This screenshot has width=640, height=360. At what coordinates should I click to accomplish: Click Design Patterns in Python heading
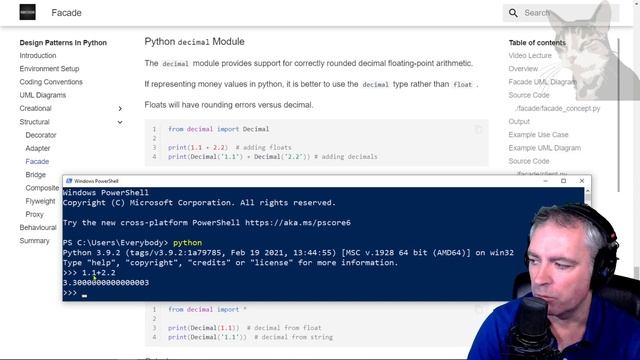(63, 42)
